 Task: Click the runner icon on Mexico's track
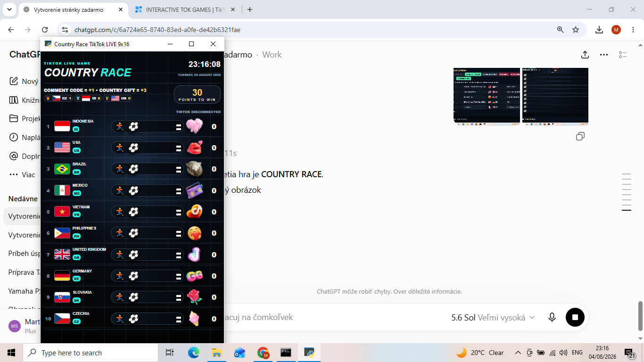(120, 190)
